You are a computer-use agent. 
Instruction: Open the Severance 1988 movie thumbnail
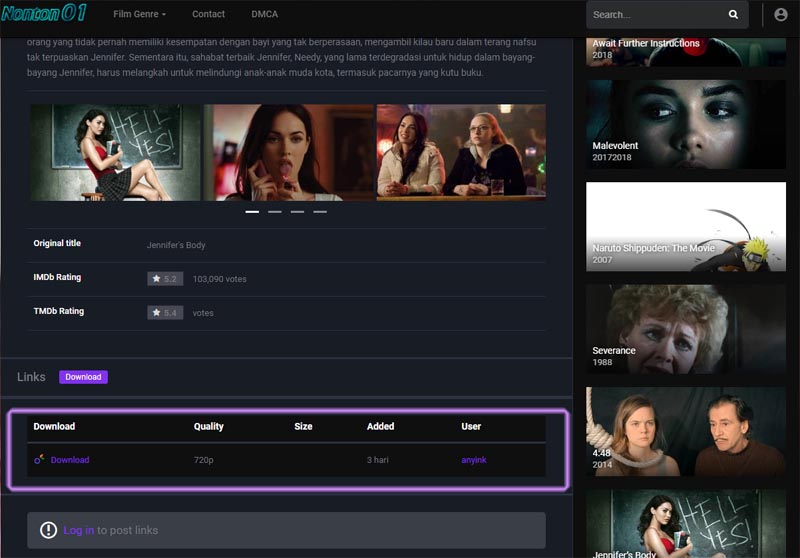click(685, 329)
